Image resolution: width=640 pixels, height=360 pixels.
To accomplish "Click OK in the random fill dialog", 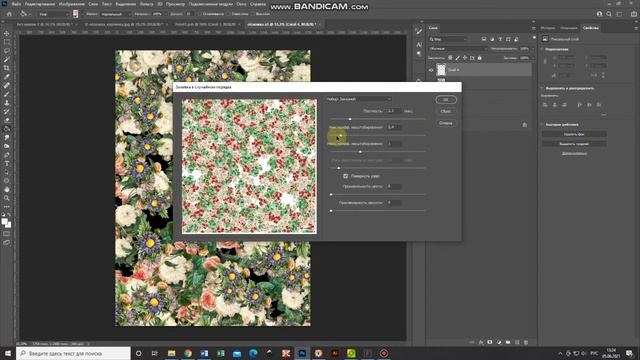I will point(446,100).
